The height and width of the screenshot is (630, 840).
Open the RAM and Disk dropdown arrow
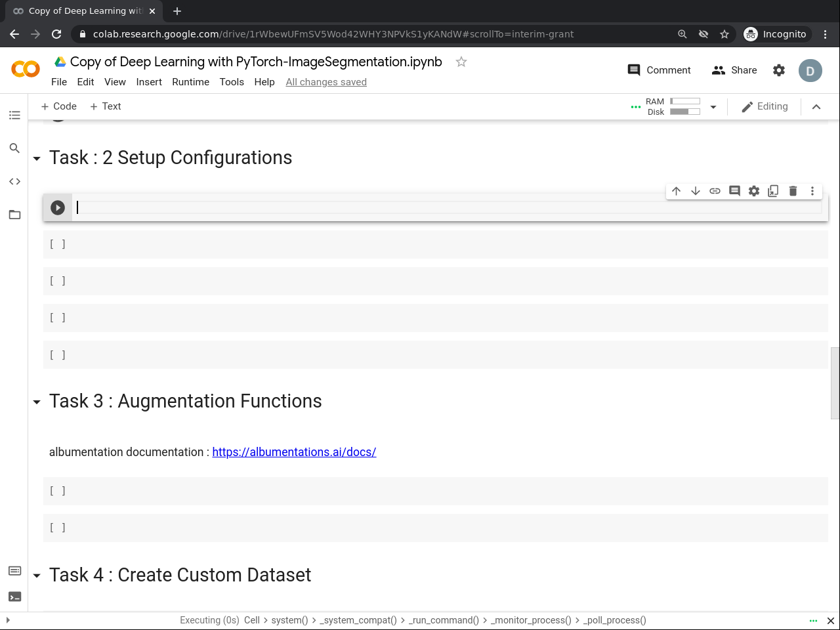[713, 107]
